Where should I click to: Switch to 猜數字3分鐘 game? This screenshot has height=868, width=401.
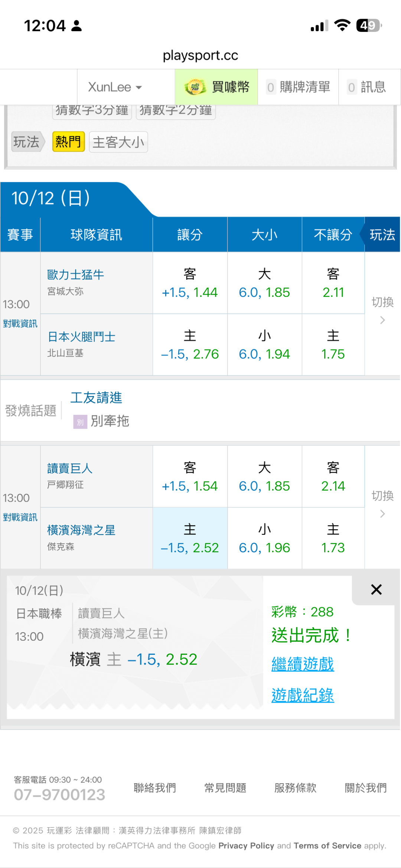[92, 111]
